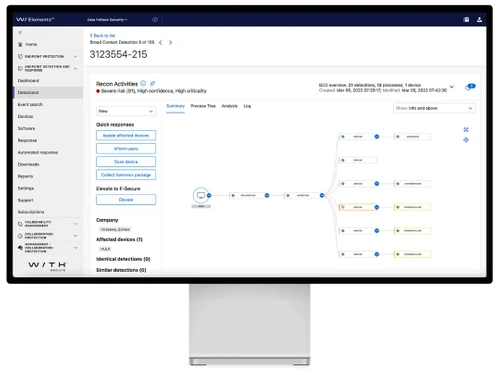Open Downloads in sidebar
The height and width of the screenshot is (375, 500).
48,164
